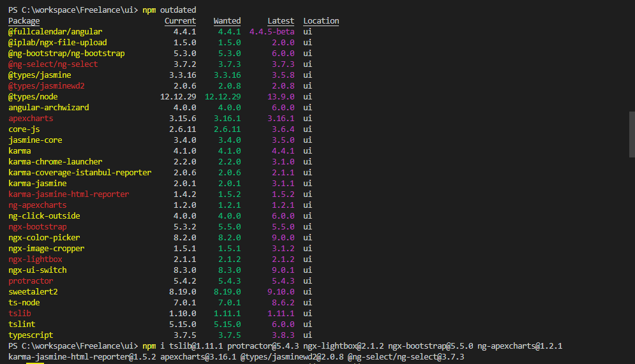Image resolution: width=635 pixels, height=364 pixels.
Task: Click the 'Current' column header
Action: point(180,21)
